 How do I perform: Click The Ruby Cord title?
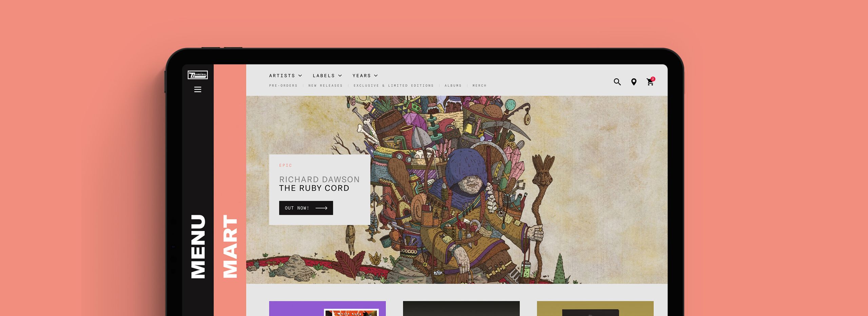314,188
